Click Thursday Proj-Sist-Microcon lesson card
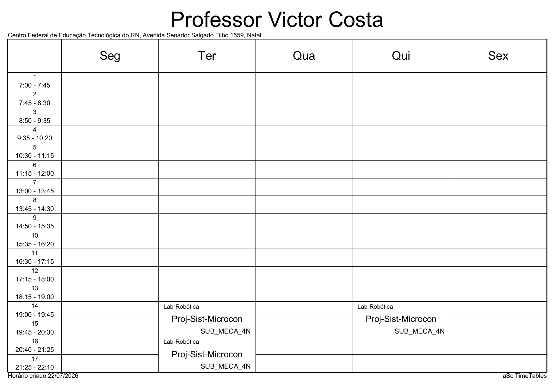The width and height of the screenshot is (555, 392). pos(401,319)
